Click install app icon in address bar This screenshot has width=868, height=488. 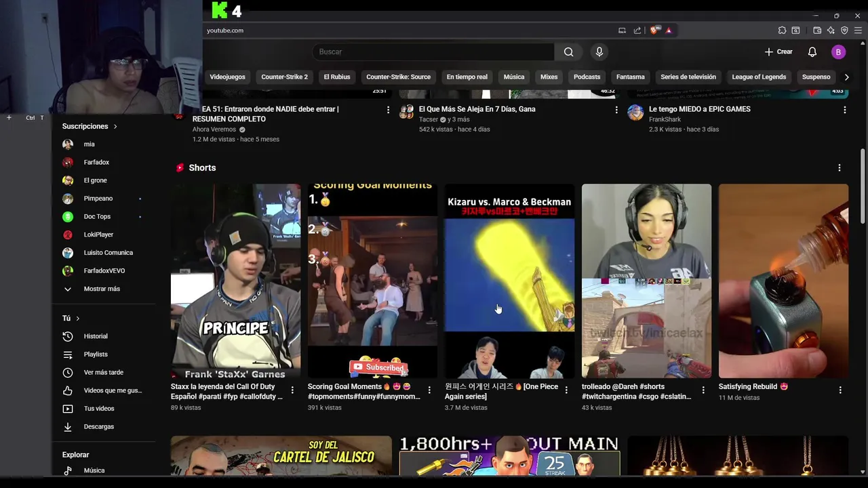(x=622, y=30)
